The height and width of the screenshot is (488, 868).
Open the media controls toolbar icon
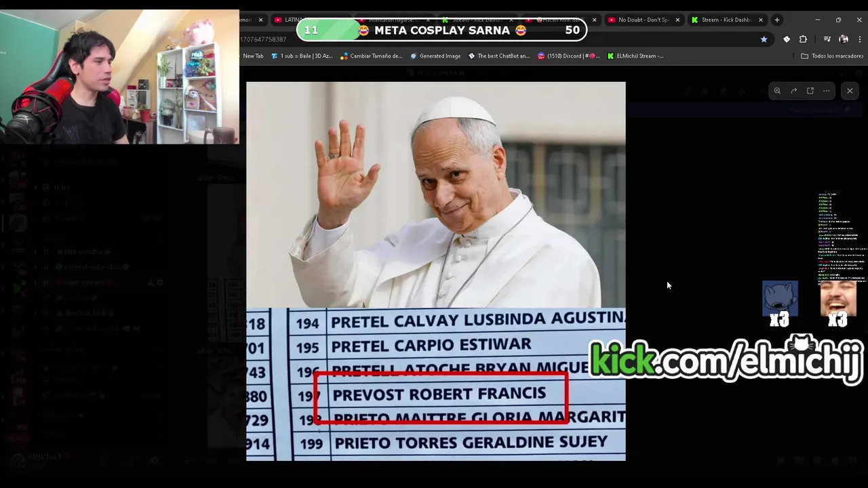pyautogui.click(x=827, y=39)
